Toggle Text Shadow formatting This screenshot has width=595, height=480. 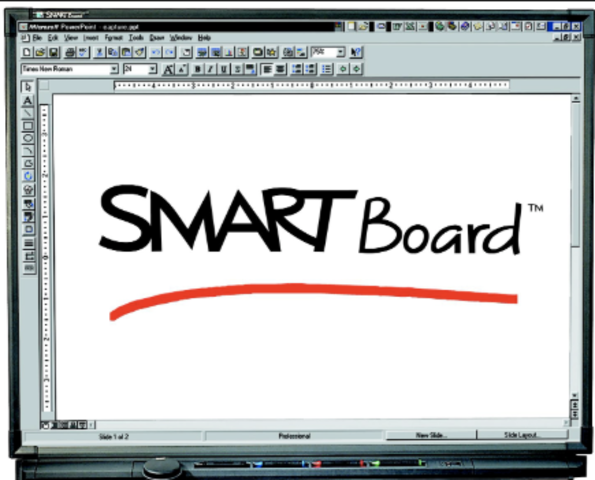click(x=237, y=69)
